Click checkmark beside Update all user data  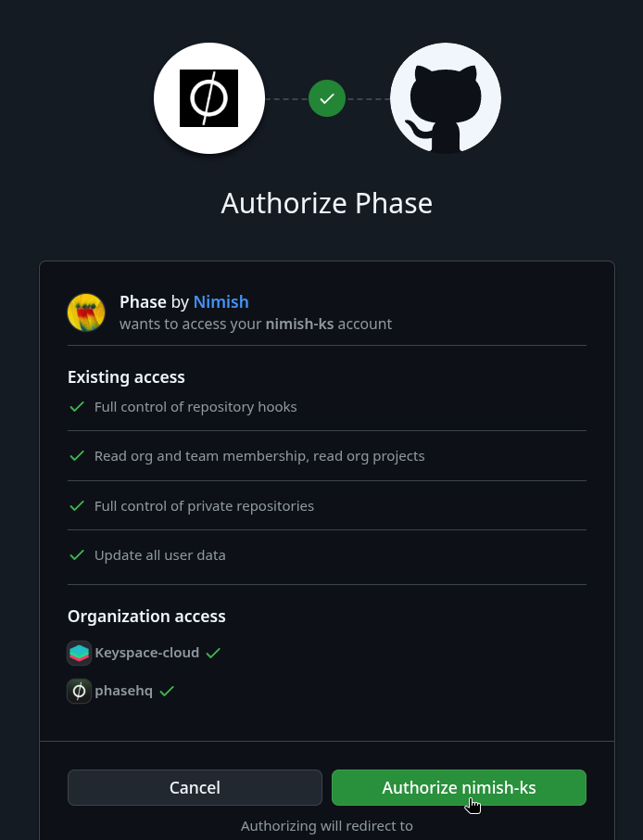coord(77,555)
